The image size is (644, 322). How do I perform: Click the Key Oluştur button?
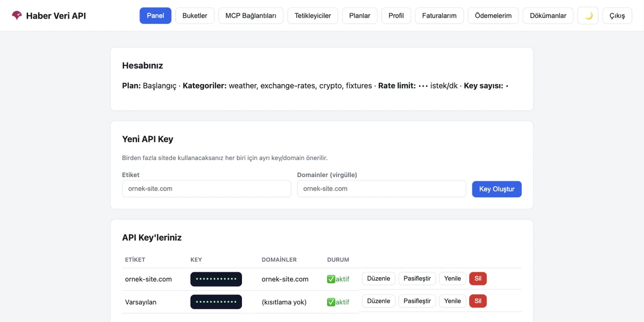tap(497, 189)
